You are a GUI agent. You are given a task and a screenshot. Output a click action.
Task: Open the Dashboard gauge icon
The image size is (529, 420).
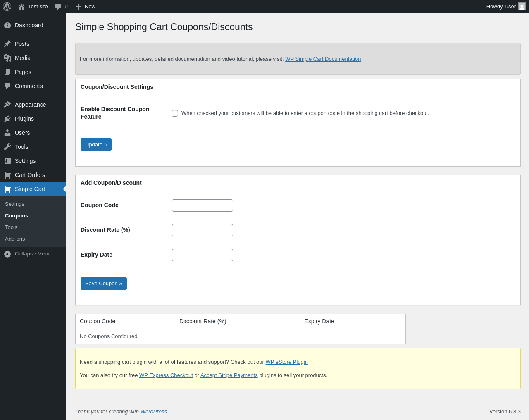click(7, 25)
